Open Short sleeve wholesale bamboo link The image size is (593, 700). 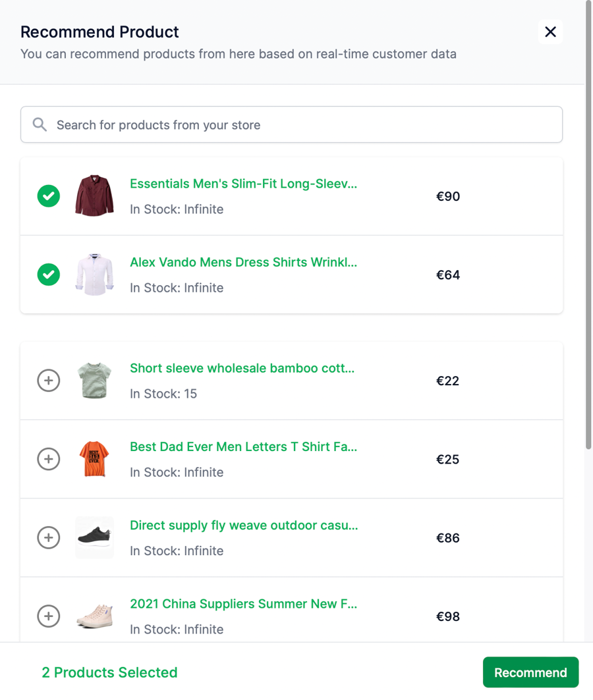point(242,368)
